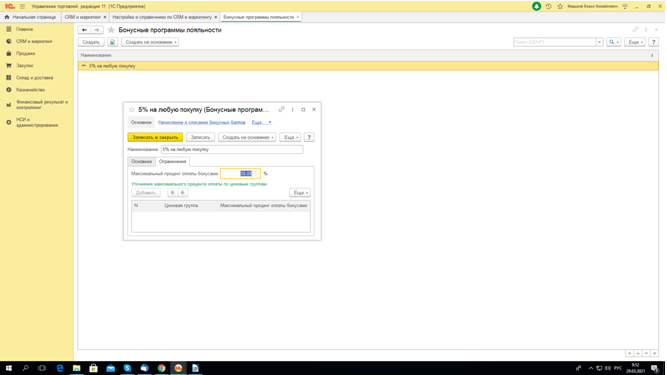Image resolution: width=667 pixels, height=375 pixels.
Task: Open Казначейство sidebar section
Action: (x=30, y=90)
